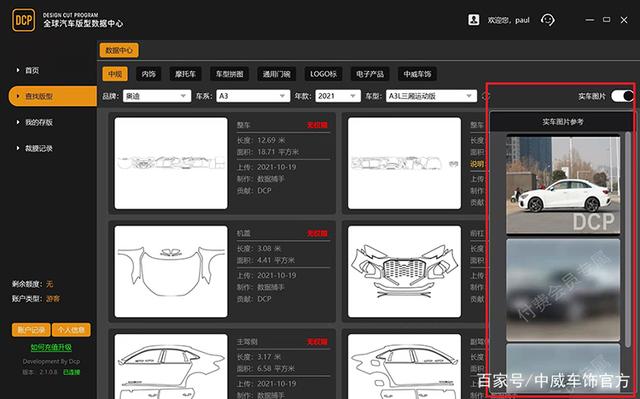The image size is (640, 399).
Task: Open the second 整车 pattern thumbnail with 说明
Action: [404, 163]
